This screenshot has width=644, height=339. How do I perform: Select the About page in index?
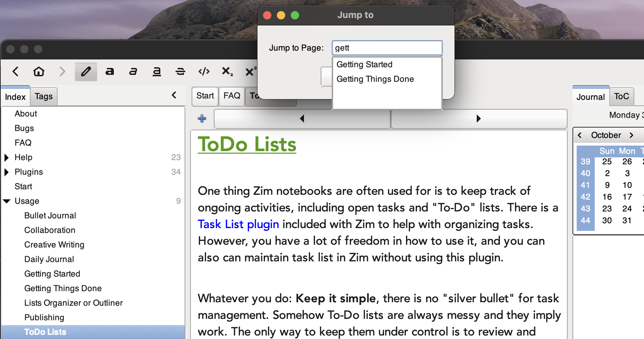pos(26,114)
